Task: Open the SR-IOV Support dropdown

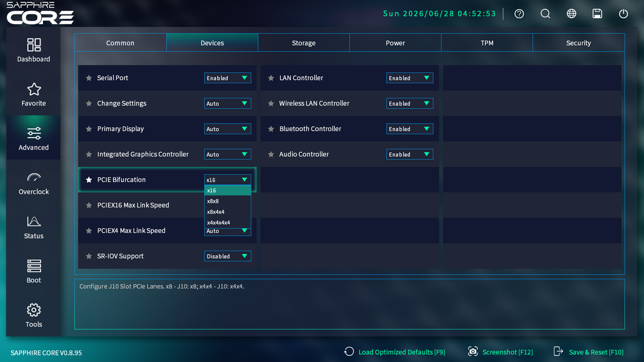Action: coord(228,256)
